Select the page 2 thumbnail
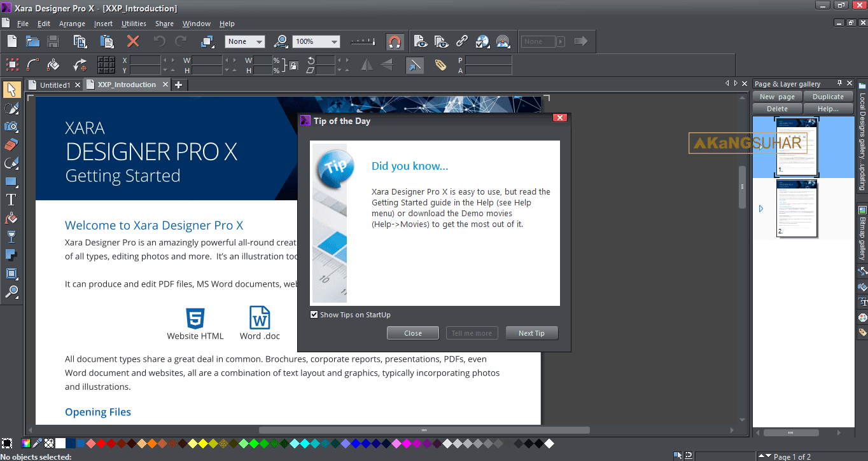Viewport: 868px width, 461px height. click(797, 209)
